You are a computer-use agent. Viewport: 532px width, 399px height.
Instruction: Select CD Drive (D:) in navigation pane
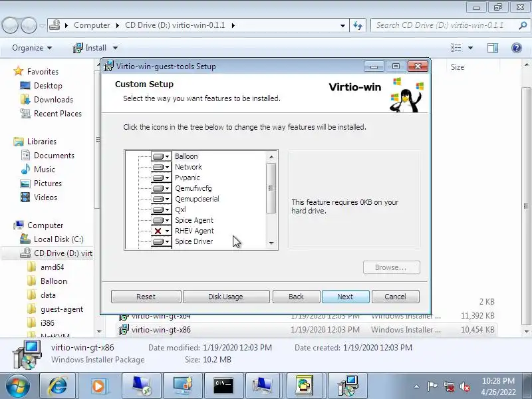[63, 253]
